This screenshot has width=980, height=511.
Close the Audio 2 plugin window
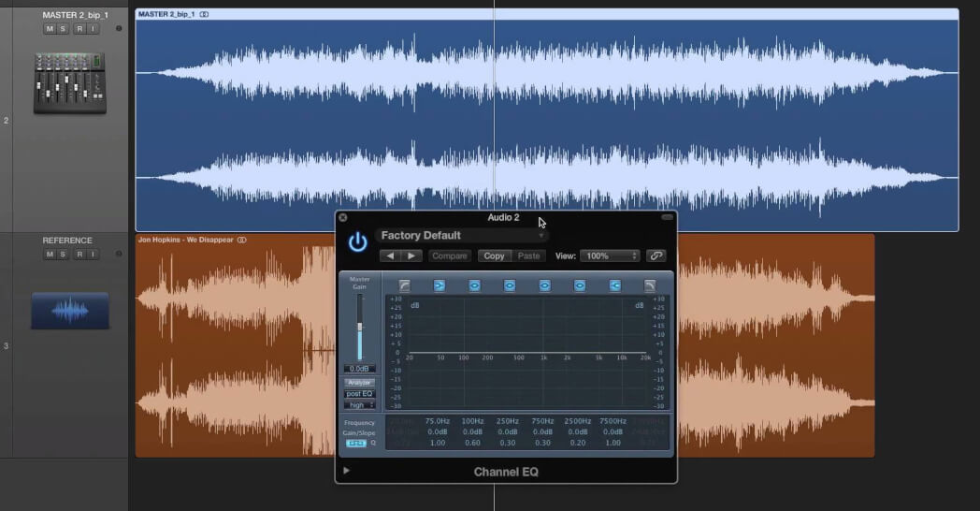(x=342, y=218)
